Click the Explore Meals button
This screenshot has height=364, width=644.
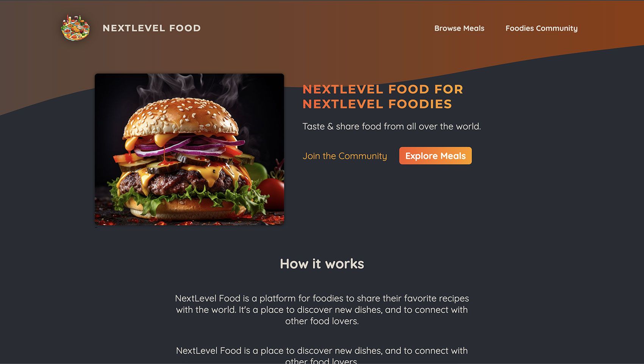tap(435, 156)
